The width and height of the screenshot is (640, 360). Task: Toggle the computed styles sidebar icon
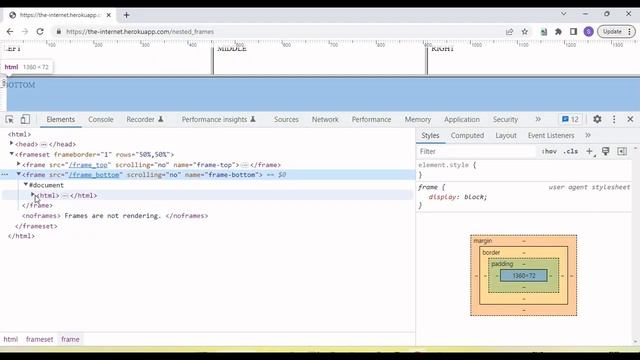pos(622,151)
